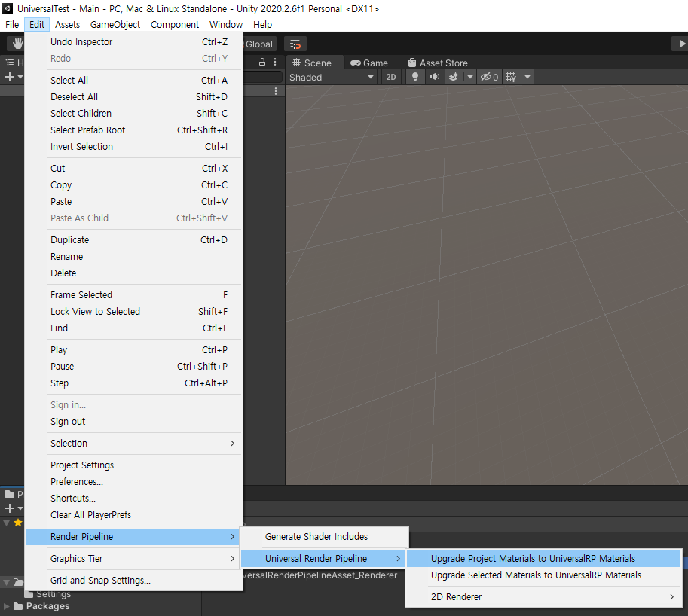Expand the 2D Renderer submenu
This screenshot has height=616, width=688.
pos(543,598)
